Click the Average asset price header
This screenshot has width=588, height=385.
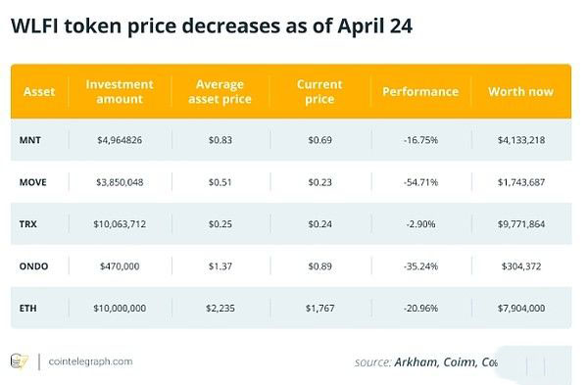click(220, 92)
